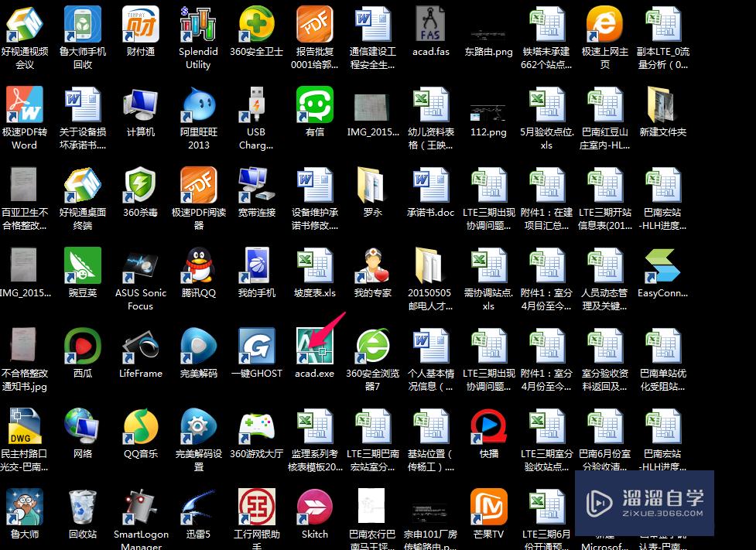Open the 坡度表.xls spreadsheet
Viewport: 756px width, 550px height.
pyautogui.click(x=314, y=265)
